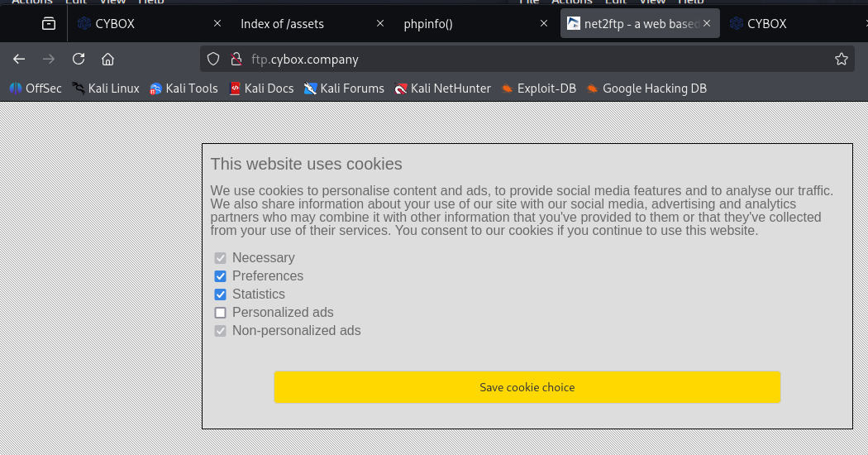Click the insecure connection padlock icon
This screenshot has width=868, height=455.
pyautogui.click(x=236, y=59)
